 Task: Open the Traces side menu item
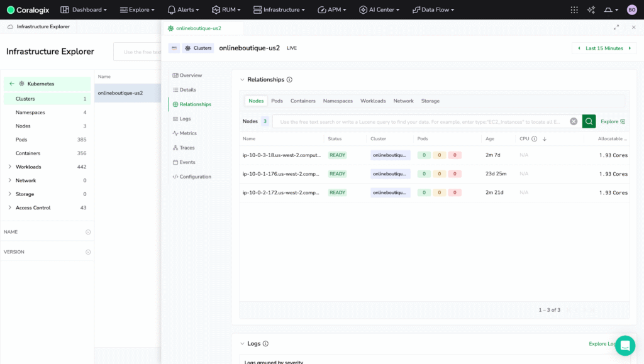(184, 148)
